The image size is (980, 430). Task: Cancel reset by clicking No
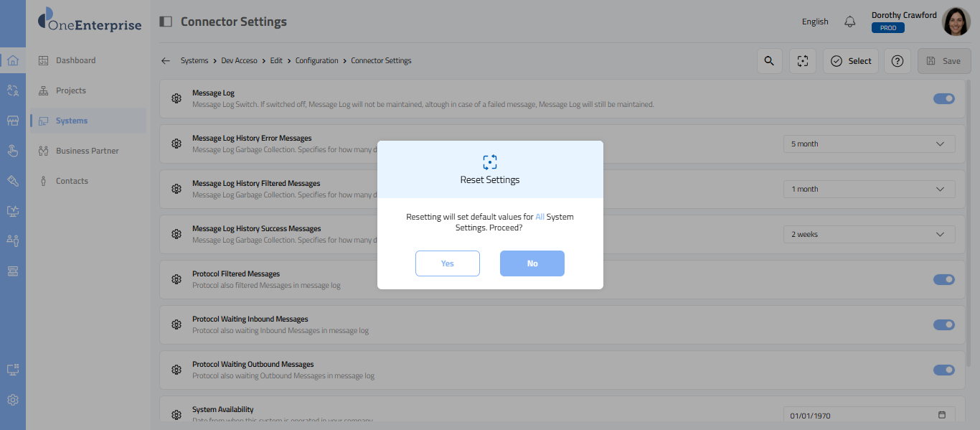coord(532,263)
